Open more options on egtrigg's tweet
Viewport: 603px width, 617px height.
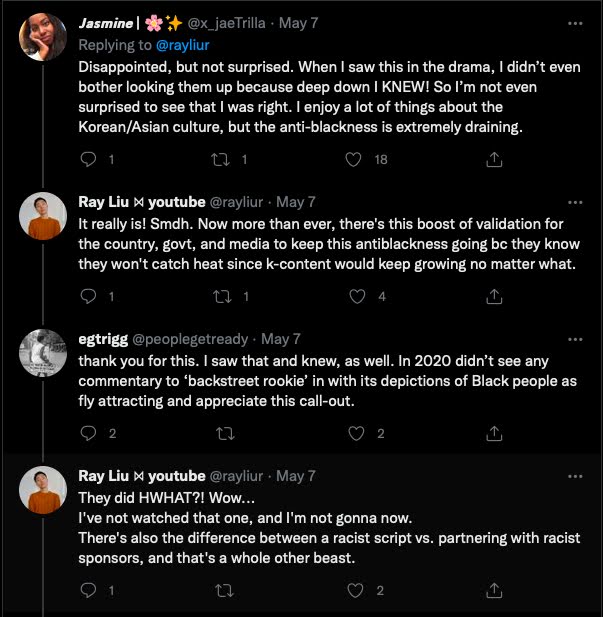[574, 338]
